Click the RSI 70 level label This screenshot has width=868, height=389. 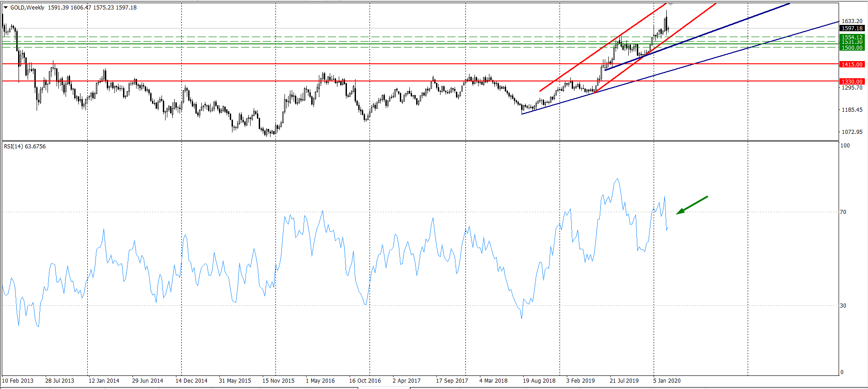[843, 212]
